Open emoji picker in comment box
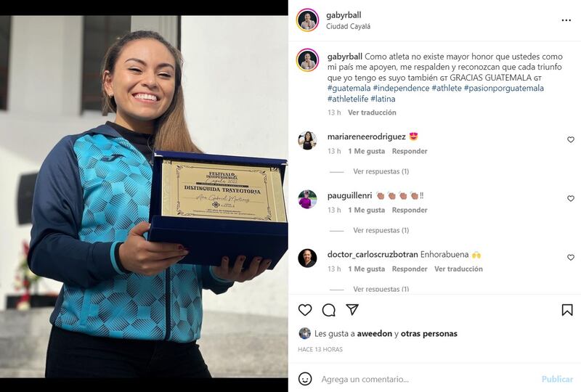This screenshot has width=581, height=392. pyautogui.click(x=305, y=379)
